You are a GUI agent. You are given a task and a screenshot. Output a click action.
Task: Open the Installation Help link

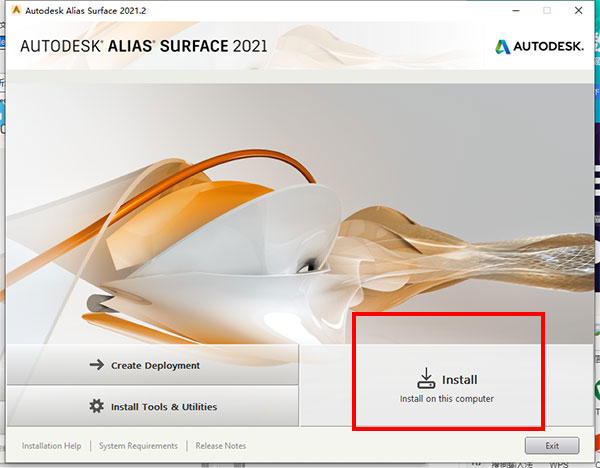coord(51,446)
